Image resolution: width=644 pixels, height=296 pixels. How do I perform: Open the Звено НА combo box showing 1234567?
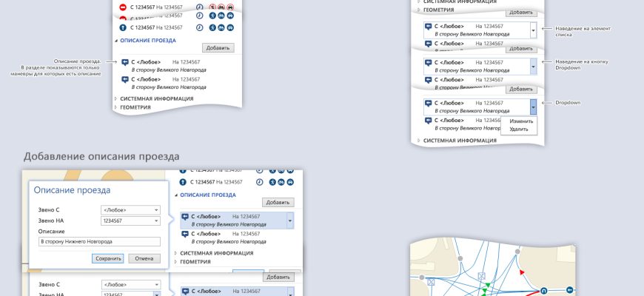130,221
